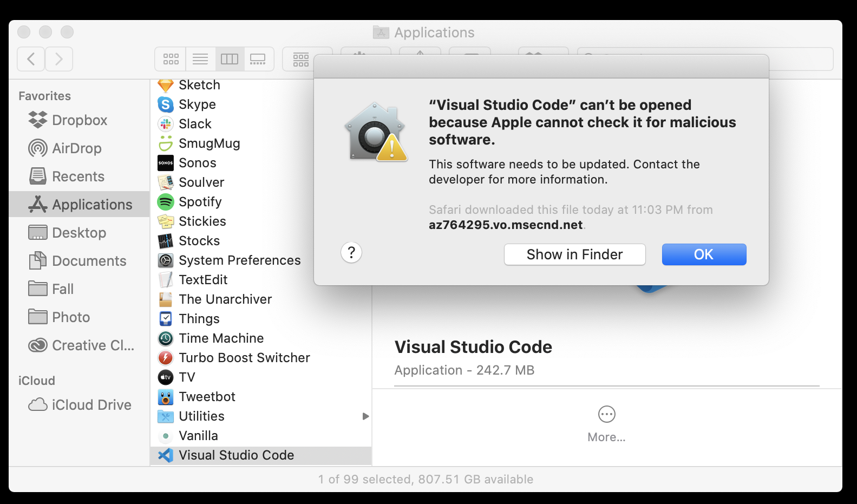Select the SmugMug app icon
857x504 pixels.
click(166, 143)
